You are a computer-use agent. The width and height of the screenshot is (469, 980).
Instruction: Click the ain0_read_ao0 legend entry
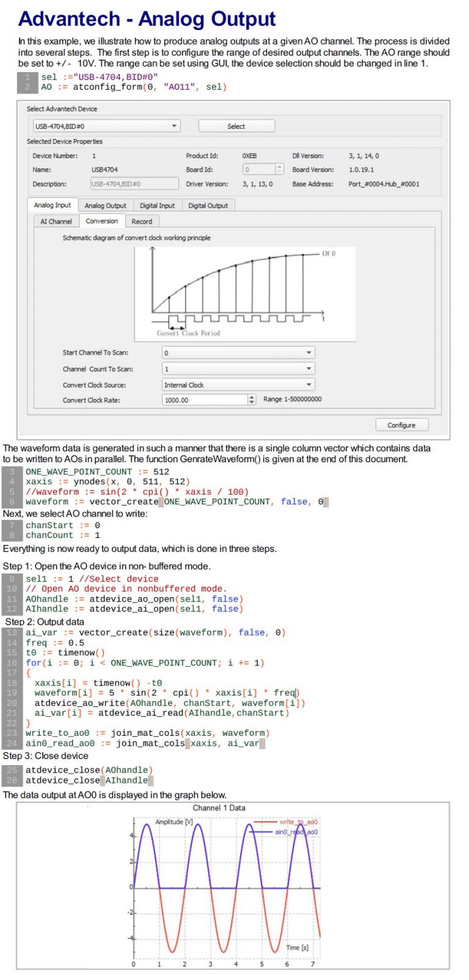[296, 832]
